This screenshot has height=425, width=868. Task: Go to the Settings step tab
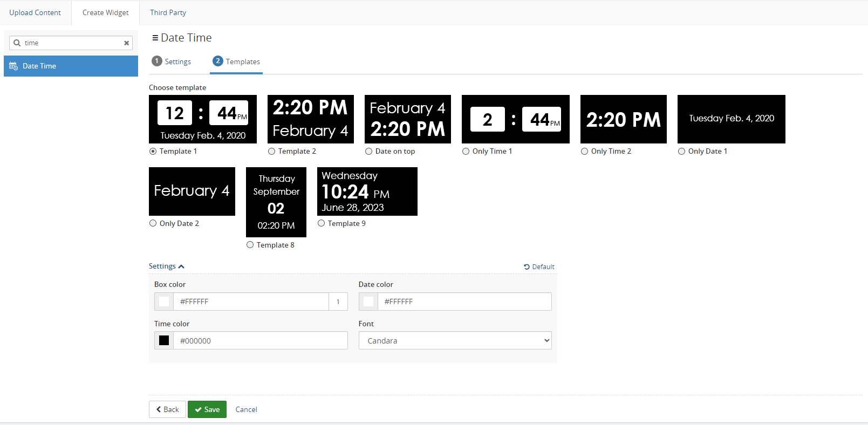pos(172,61)
